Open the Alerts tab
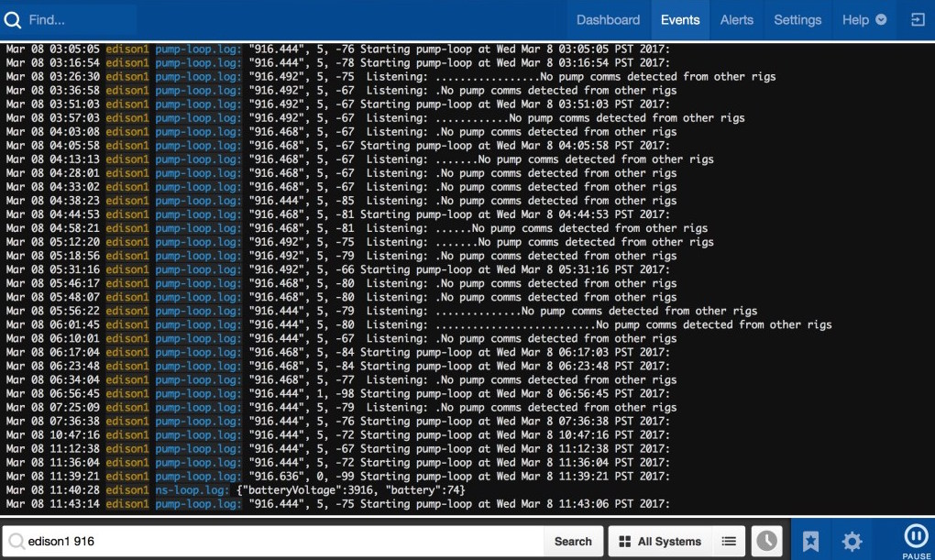 coord(736,20)
